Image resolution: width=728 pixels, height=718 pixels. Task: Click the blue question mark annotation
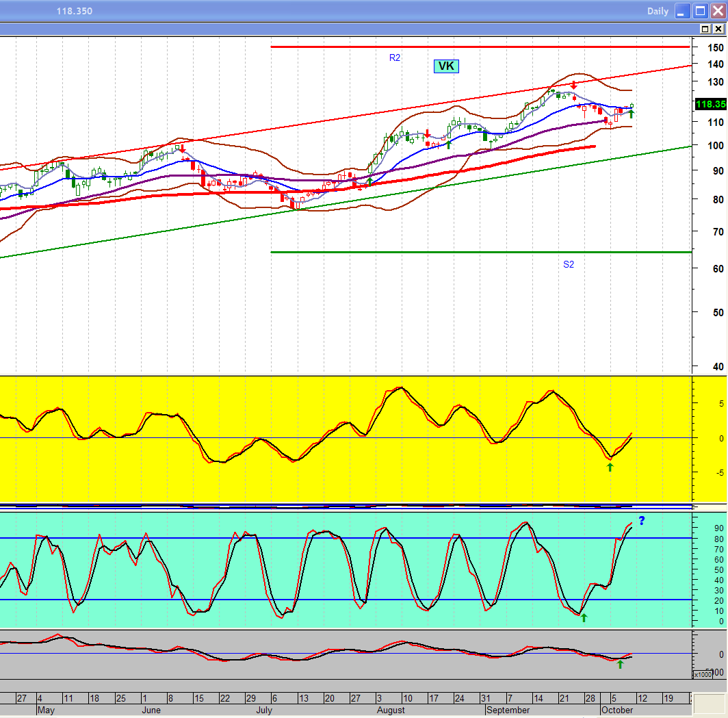pyautogui.click(x=642, y=521)
